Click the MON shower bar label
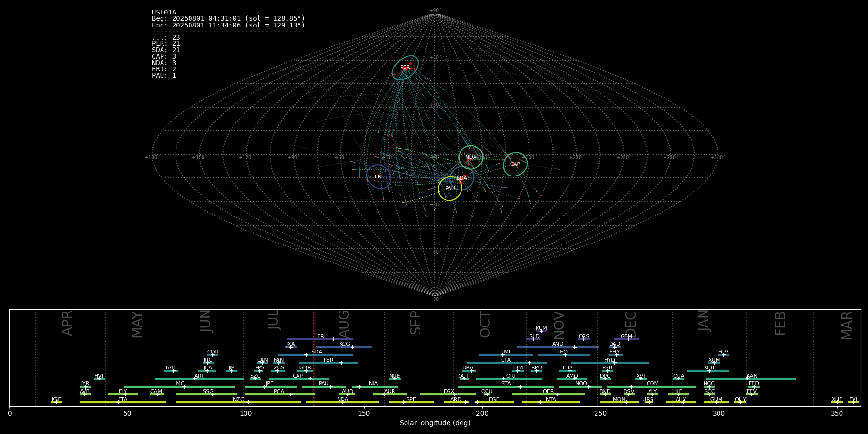 (619, 400)
